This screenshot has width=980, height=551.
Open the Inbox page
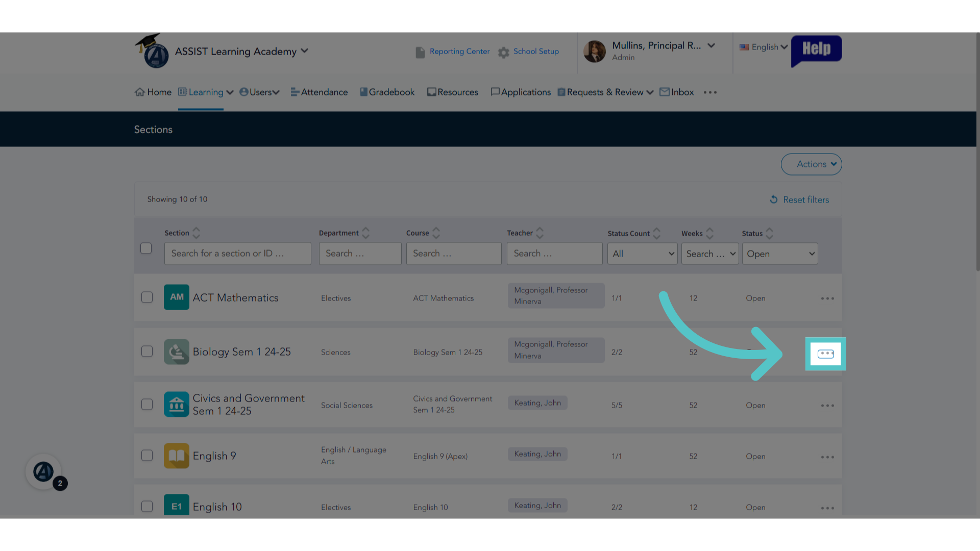point(677,92)
